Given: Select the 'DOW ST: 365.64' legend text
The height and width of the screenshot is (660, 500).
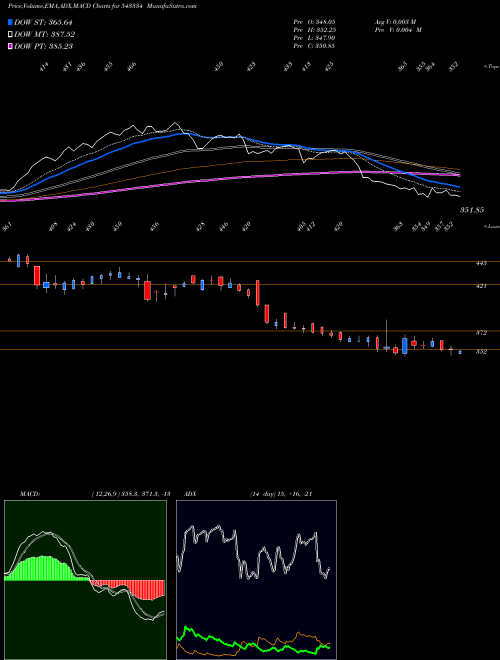Looking at the screenshot, I should pos(43,22).
